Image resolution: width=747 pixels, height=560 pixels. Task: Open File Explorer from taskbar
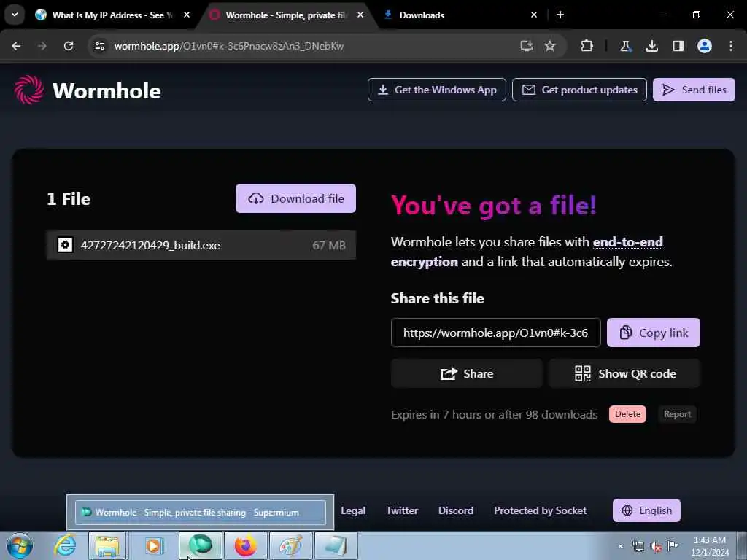pos(108,545)
